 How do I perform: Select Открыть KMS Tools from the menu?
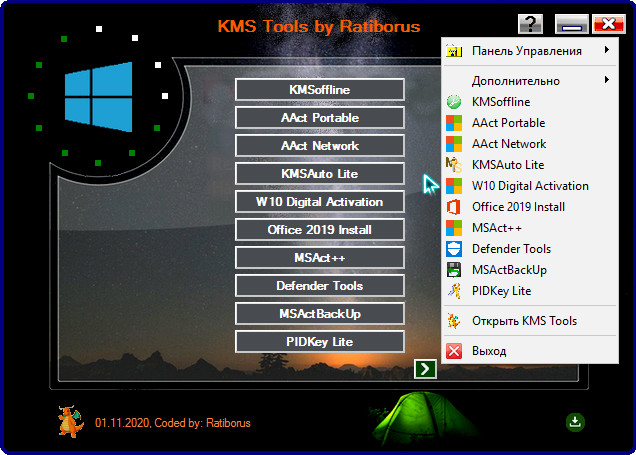[x=524, y=321]
